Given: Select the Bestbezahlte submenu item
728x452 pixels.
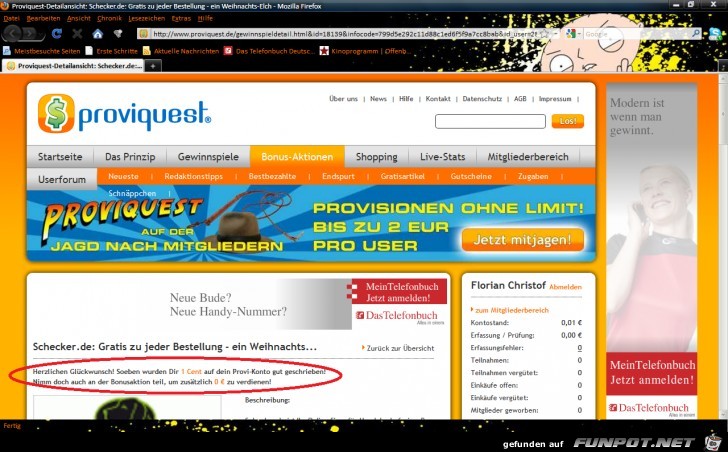Looking at the screenshot, I should [272, 176].
